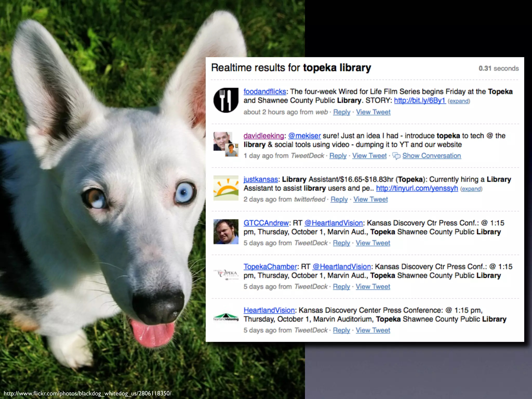This screenshot has height=399, width=532.
Task: Click the flickr.com photo credit URL
Action: [87, 393]
